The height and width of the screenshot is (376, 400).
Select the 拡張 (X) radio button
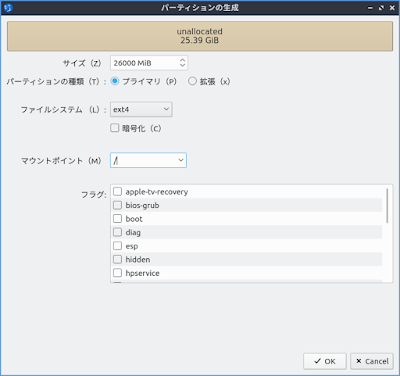click(x=192, y=81)
